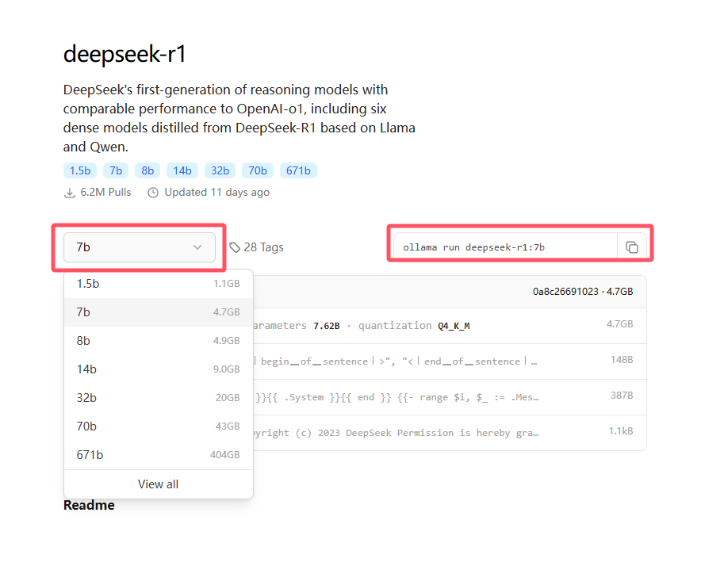Click the 32b blue tag badge
Viewport: 728px width, 566px height.
tap(220, 170)
